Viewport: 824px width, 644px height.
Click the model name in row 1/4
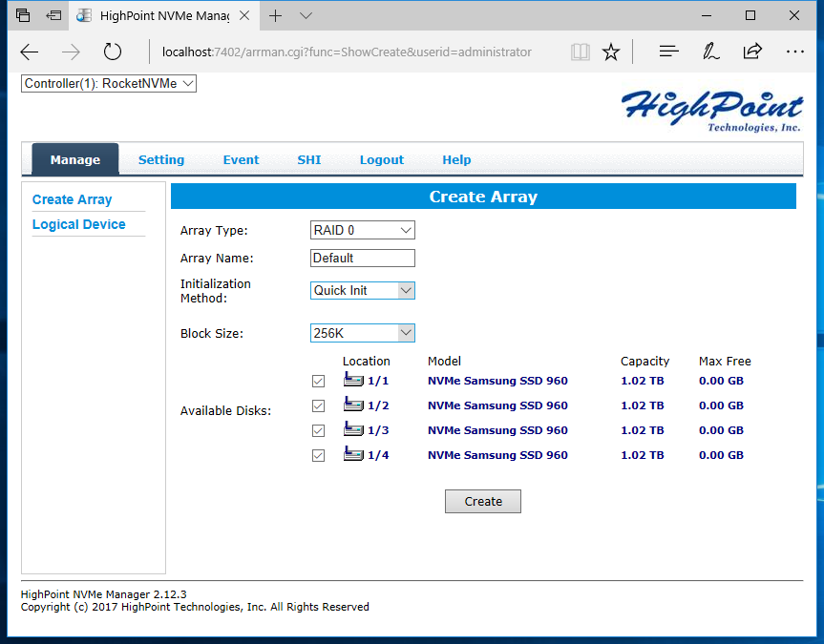[x=497, y=455]
